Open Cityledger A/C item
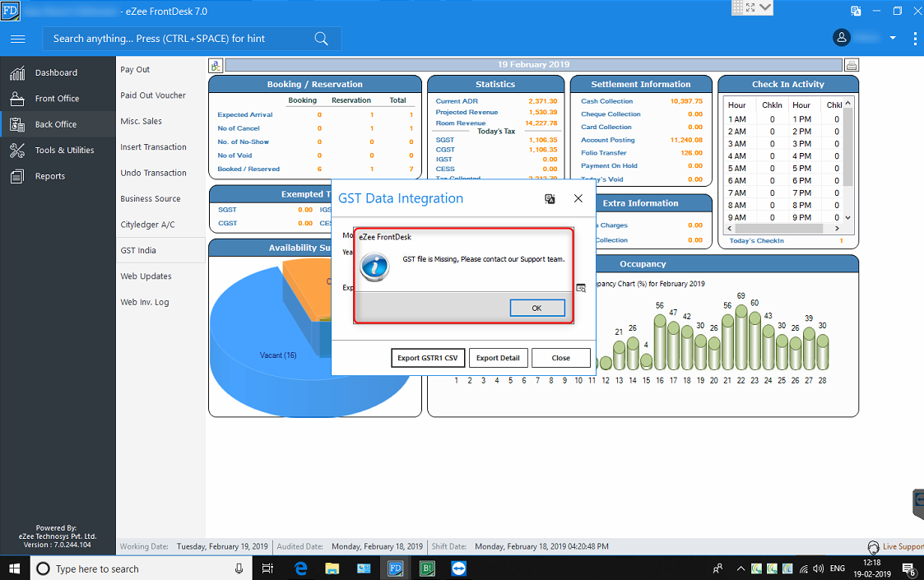This screenshot has width=924, height=580. pyautogui.click(x=147, y=225)
